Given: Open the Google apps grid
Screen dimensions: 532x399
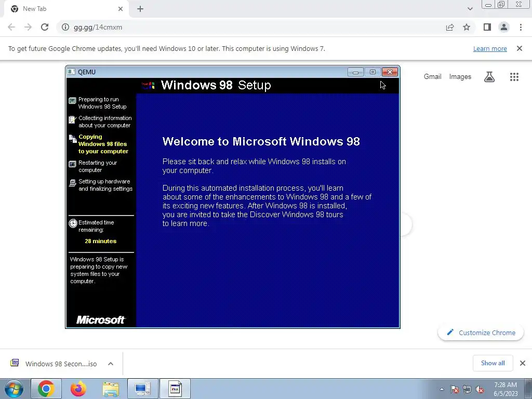Looking at the screenshot, I should (514, 77).
